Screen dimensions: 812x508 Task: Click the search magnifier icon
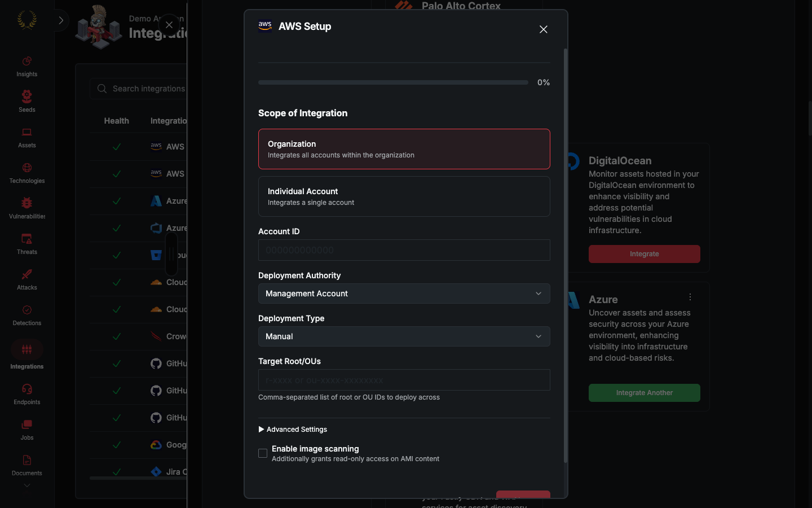102,89
